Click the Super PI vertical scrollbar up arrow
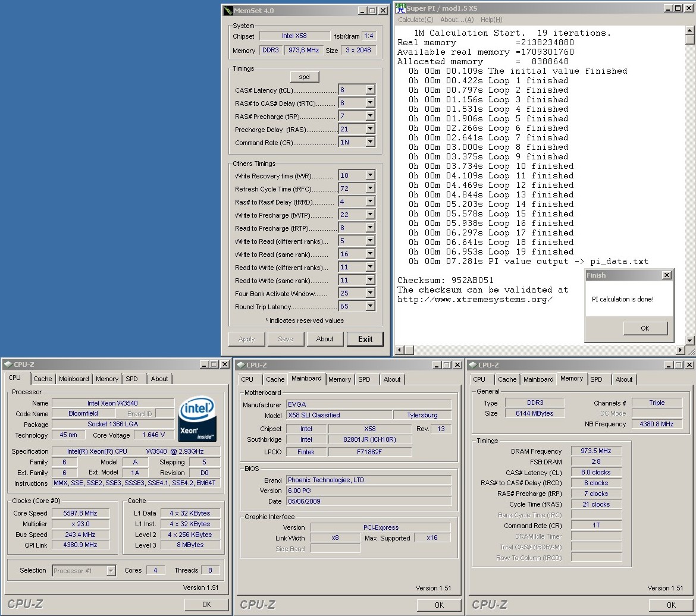This screenshot has width=696, height=616. (x=690, y=30)
